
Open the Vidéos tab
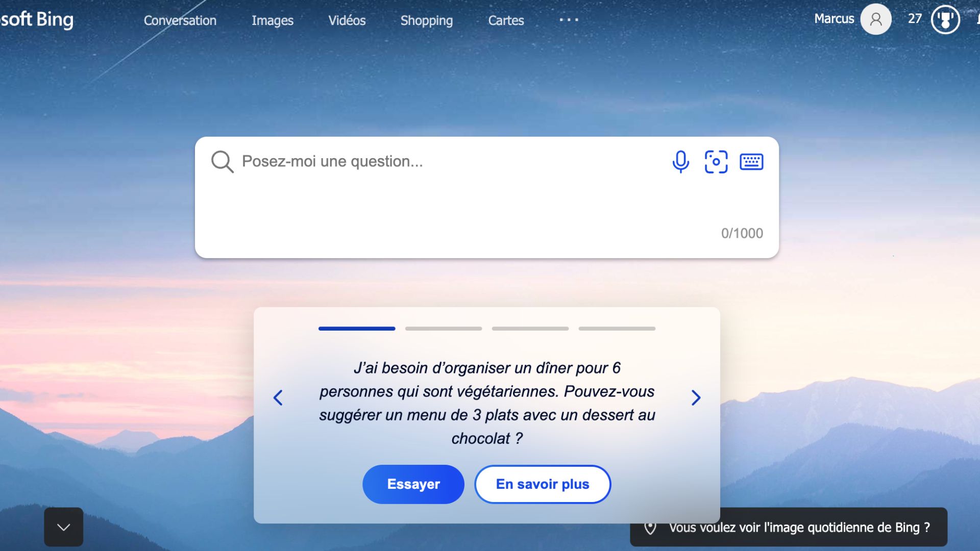tap(347, 20)
